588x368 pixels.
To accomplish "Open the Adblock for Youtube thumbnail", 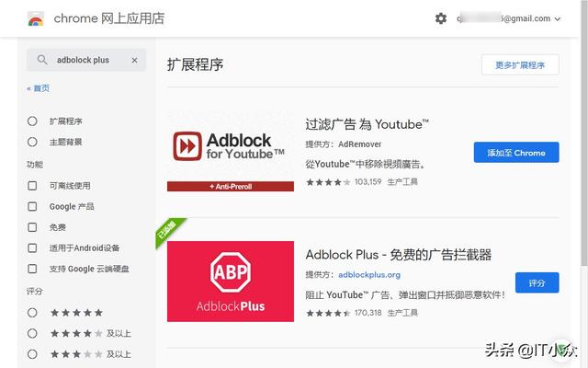I will pyautogui.click(x=231, y=151).
